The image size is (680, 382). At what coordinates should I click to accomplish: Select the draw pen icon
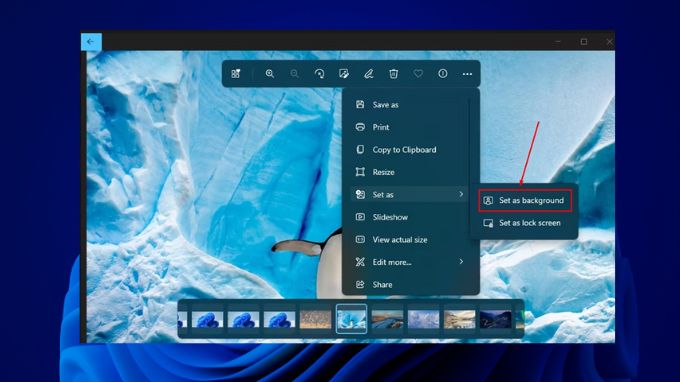(369, 74)
